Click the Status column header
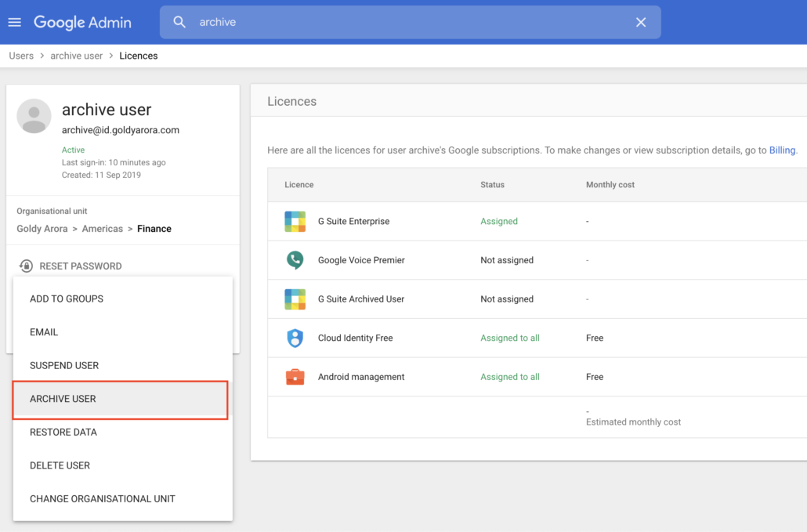The image size is (807, 532). (492, 185)
